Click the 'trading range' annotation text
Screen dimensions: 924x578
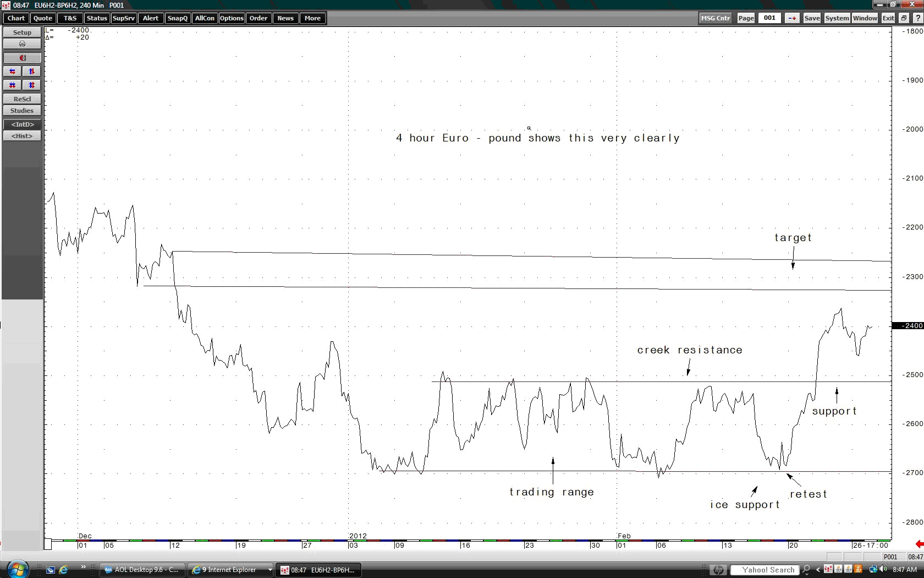[552, 492]
